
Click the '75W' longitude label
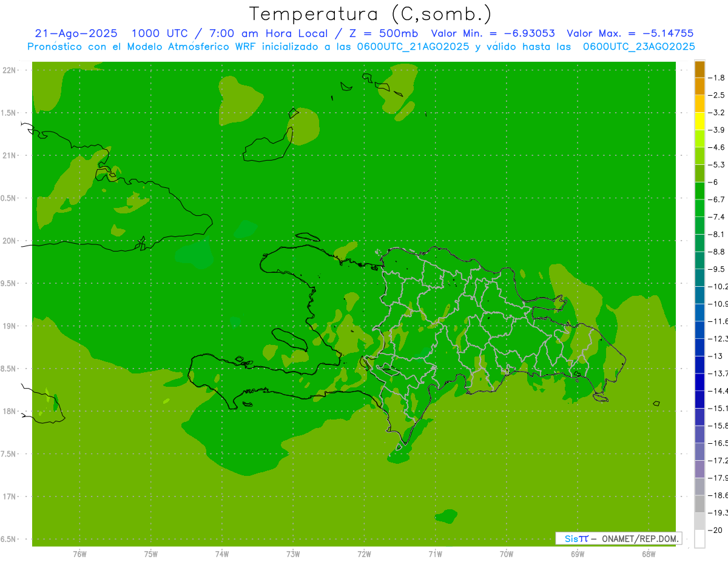pos(151,554)
